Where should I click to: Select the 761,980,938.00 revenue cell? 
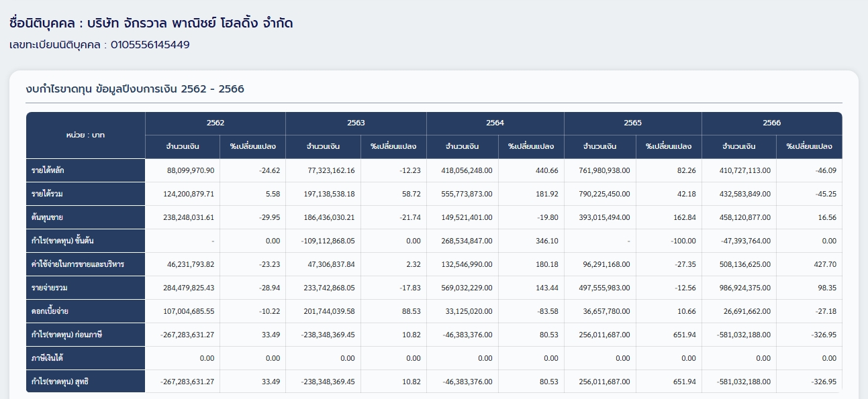coord(604,170)
